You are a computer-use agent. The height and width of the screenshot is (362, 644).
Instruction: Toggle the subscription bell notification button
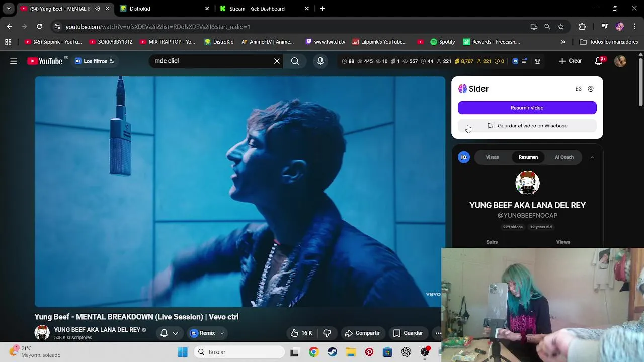[164, 333]
